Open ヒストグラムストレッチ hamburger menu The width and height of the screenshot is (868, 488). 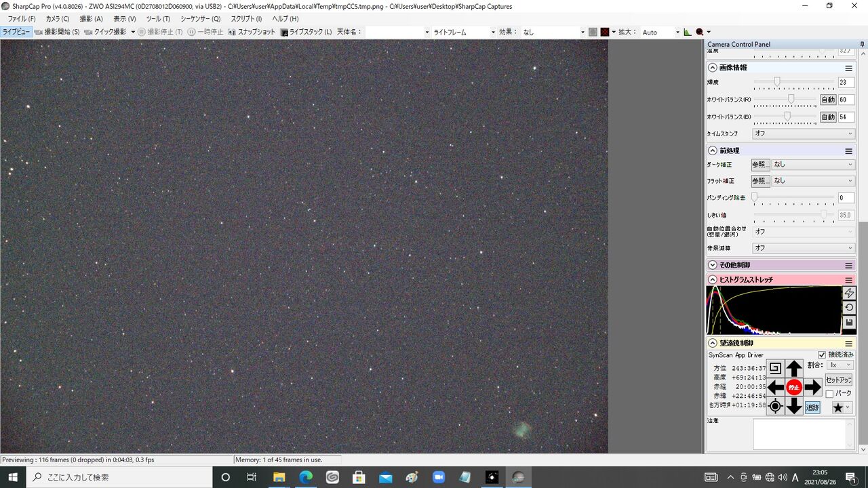(x=848, y=280)
